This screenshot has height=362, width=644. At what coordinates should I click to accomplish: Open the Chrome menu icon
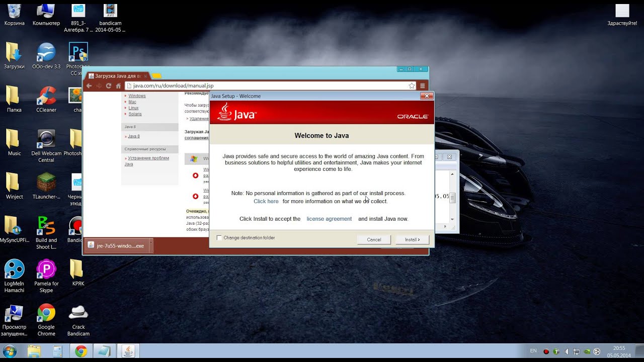423,86
